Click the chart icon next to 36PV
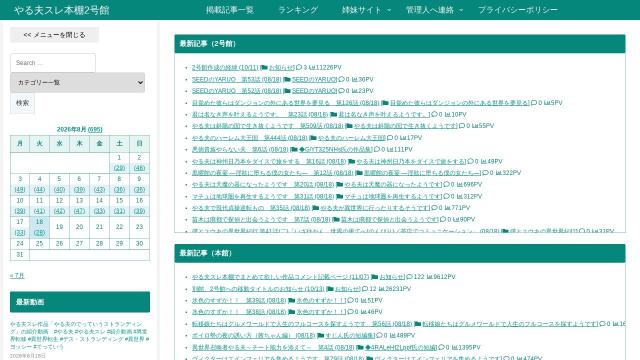The width and height of the screenshot is (640, 360). pos(355,79)
